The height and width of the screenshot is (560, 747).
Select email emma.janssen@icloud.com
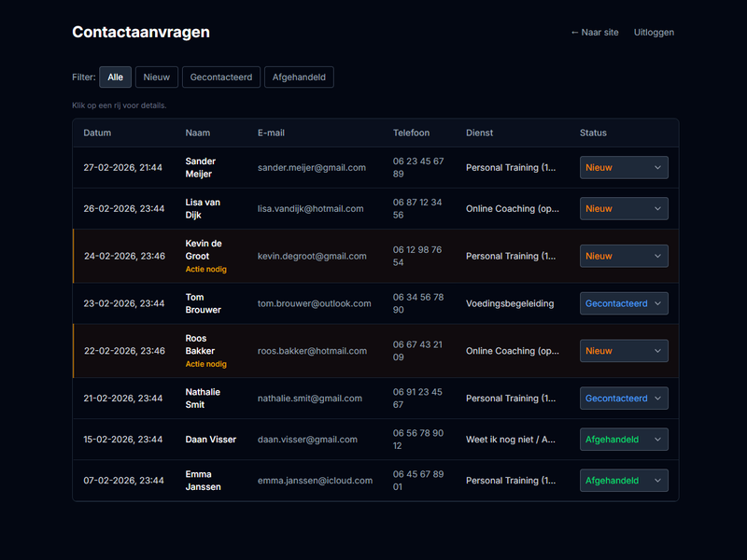pyautogui.click(x=315, y=481)
